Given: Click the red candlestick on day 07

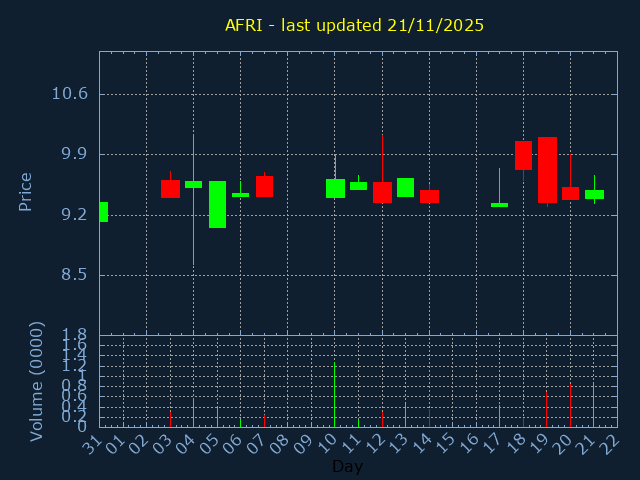Looking at the screenshot, I should point(264,186).
